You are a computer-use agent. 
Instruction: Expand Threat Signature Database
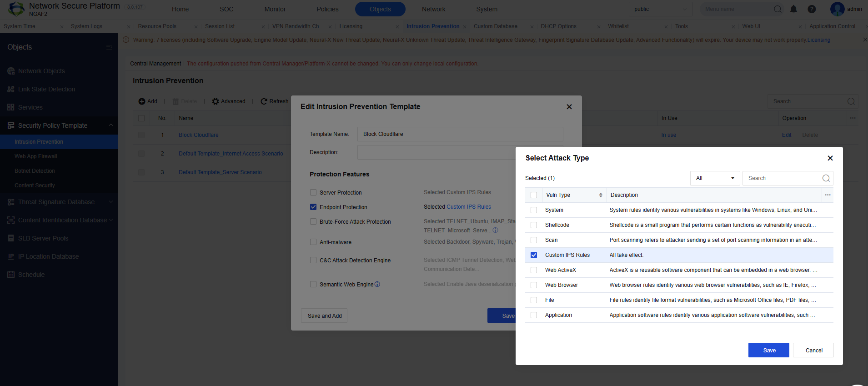click(x=110, y=202)
